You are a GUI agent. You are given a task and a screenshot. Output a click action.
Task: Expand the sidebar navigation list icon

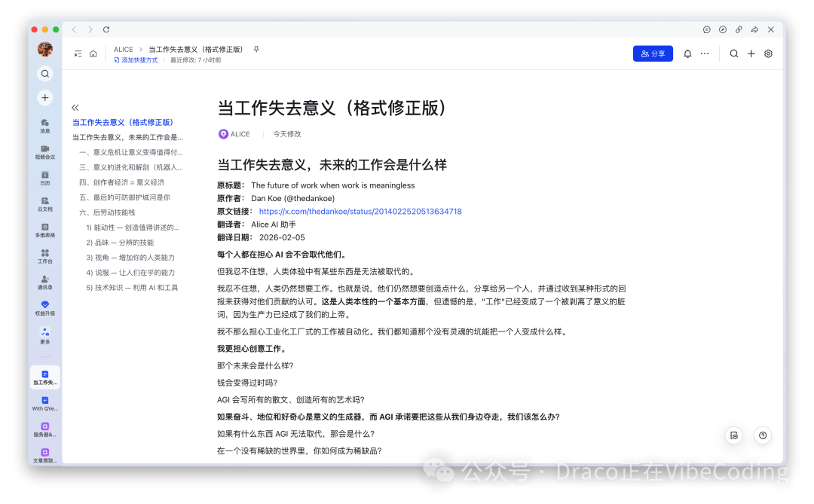(x=78, y=53)
